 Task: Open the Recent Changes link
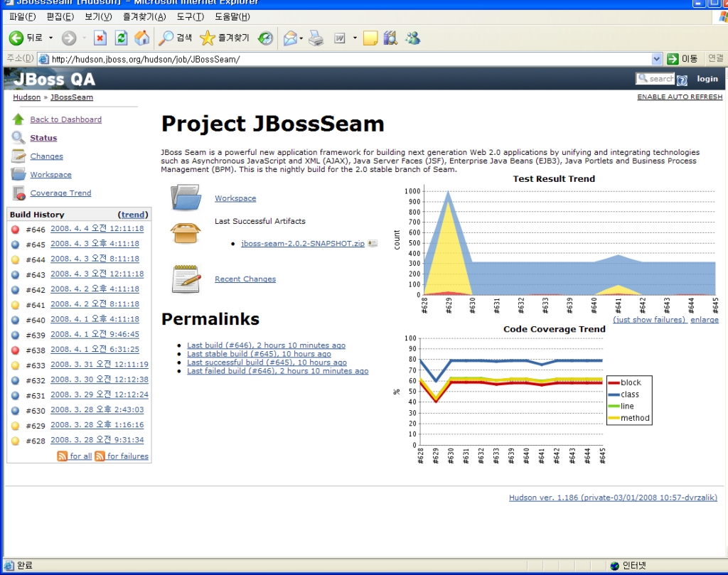245,279
